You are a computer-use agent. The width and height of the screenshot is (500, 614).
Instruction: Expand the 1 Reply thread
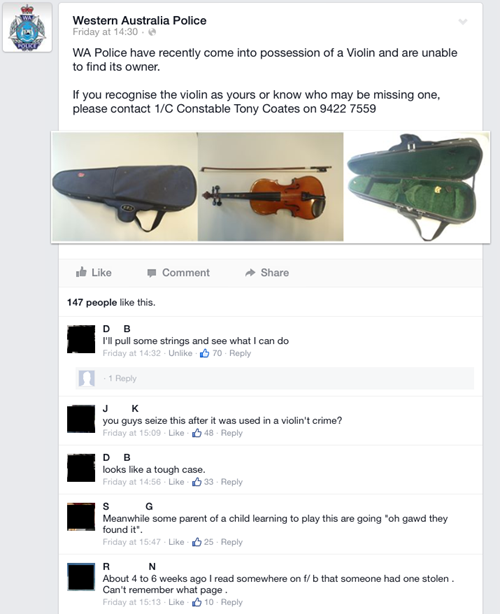pyautogui.click(x=122, y=378)
